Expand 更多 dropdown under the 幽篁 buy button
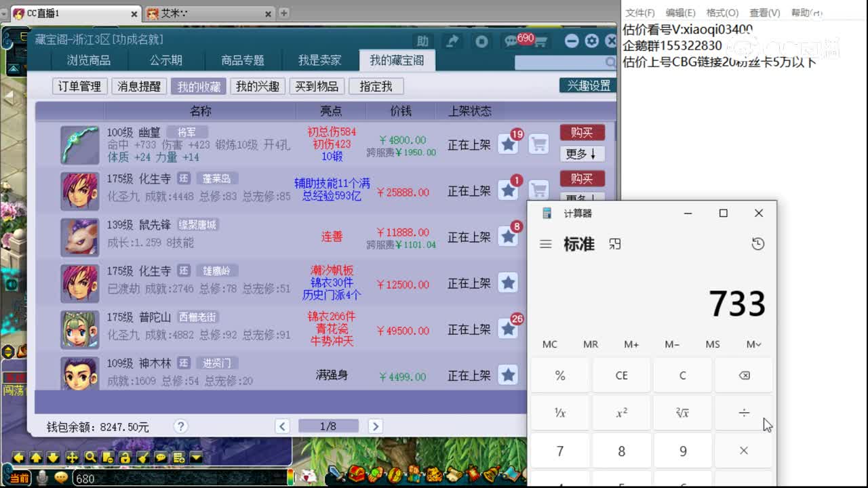The width and height of the screenshot is (868, 488). 582,154
